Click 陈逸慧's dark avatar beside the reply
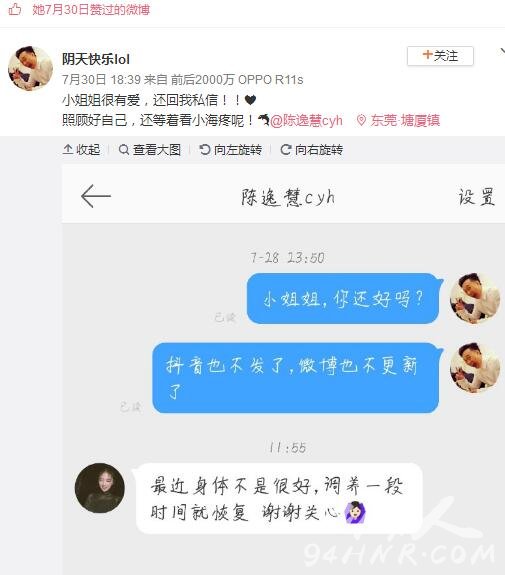505x575 pixels. coord(100,488)
